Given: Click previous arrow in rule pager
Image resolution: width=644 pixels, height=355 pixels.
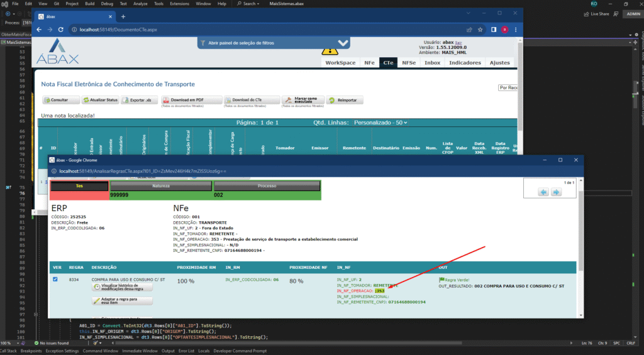Looking at the screenshot, I should tap(544, 192).
